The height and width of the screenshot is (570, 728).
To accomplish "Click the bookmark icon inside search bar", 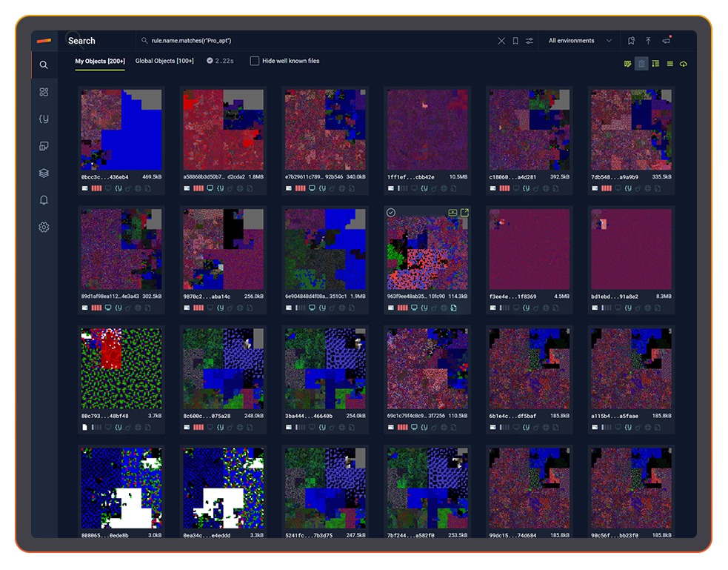I will point(515,41).
